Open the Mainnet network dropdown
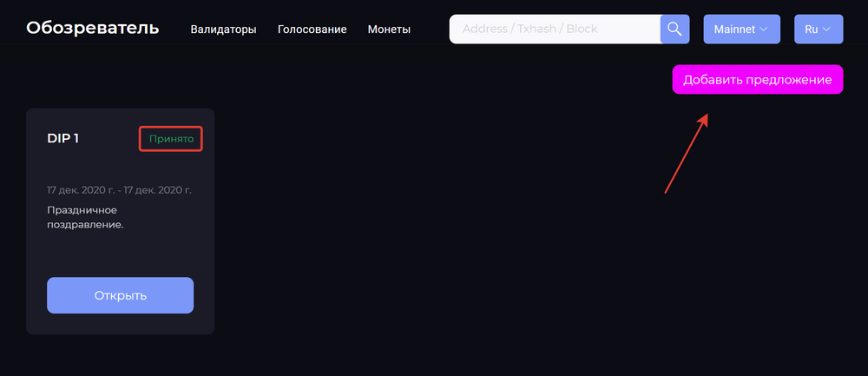Screen dimensions: 868x376 click(742, 29)
